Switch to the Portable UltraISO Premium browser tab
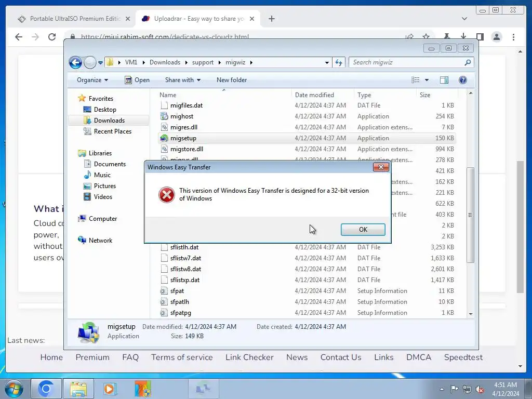 click(74, 19)
